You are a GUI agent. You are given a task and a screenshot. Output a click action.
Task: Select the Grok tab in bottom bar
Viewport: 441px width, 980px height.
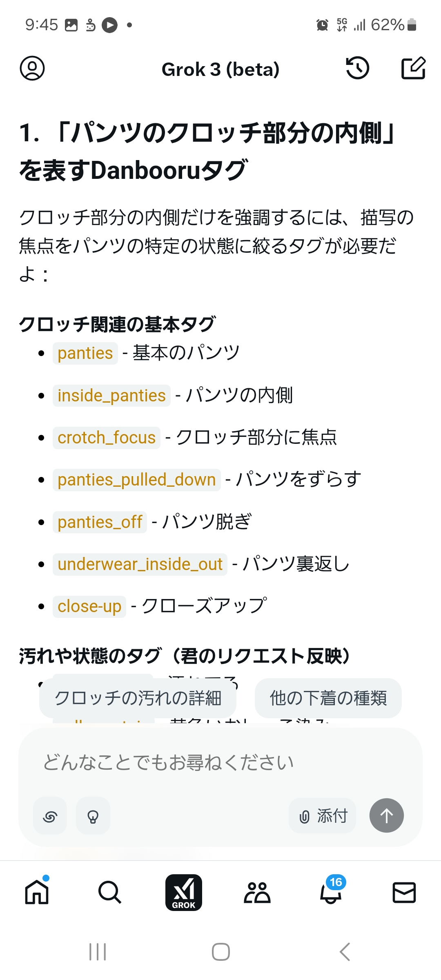[184, 892]
